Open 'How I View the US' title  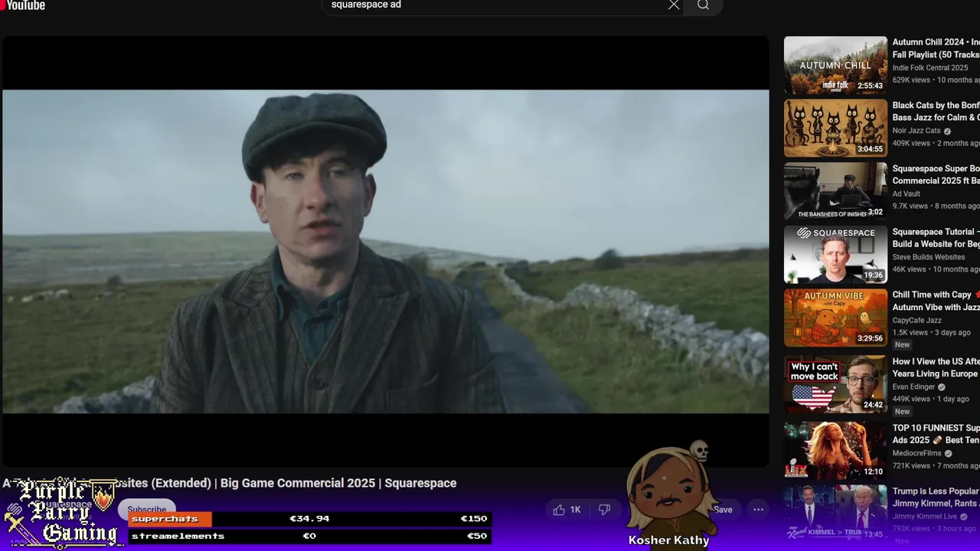point(936,367)
